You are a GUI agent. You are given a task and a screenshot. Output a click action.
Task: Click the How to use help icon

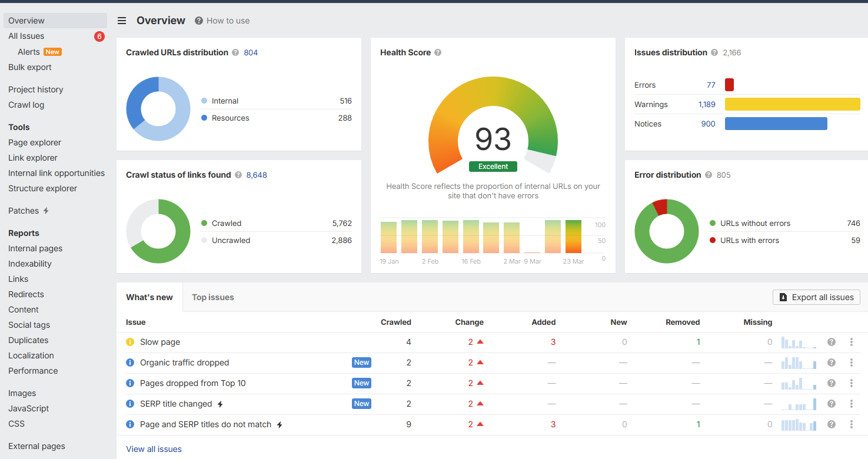tap(199, 21)
